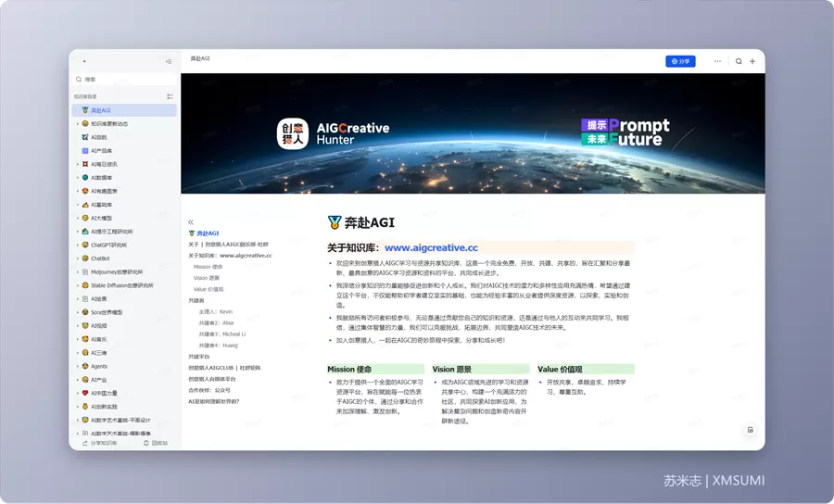Image resolution: width=834 pixels, height=504 pixels.
Task: Collapse the outline panel with double-chevron icon
Action: pyautogui.click(x=190, y=222)
